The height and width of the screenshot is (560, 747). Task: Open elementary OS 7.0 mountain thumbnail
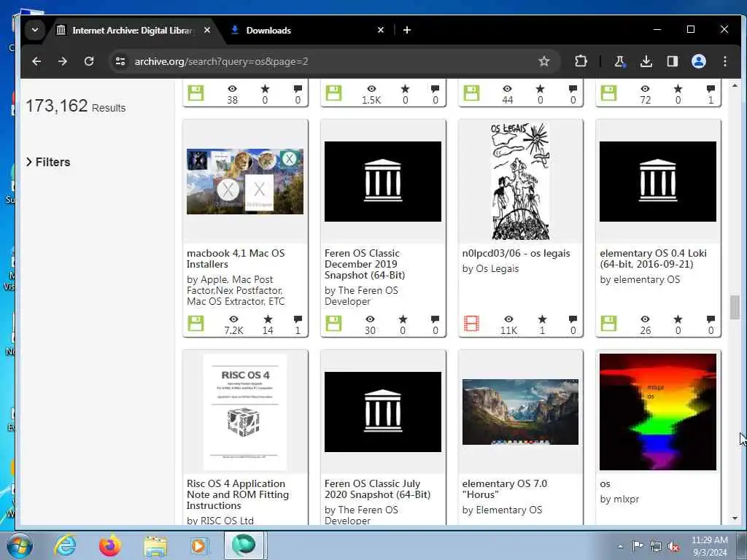tap(520, 411)
